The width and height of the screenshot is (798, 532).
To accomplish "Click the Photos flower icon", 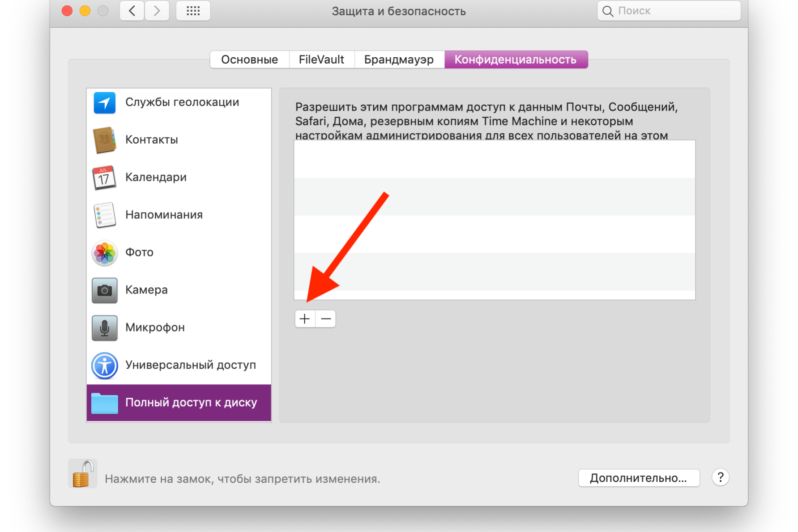I will [x=104, y=253].
